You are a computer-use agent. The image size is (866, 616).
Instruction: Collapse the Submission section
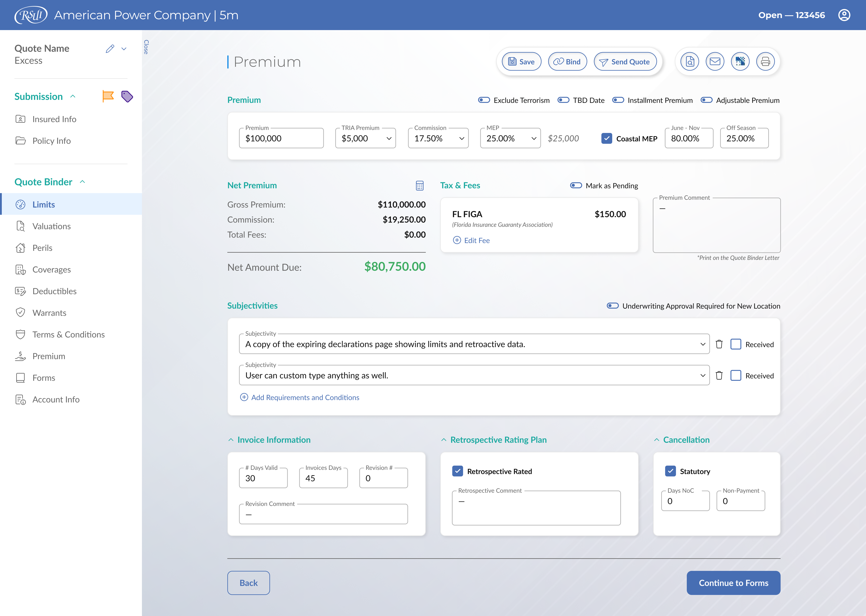point(73,96)
